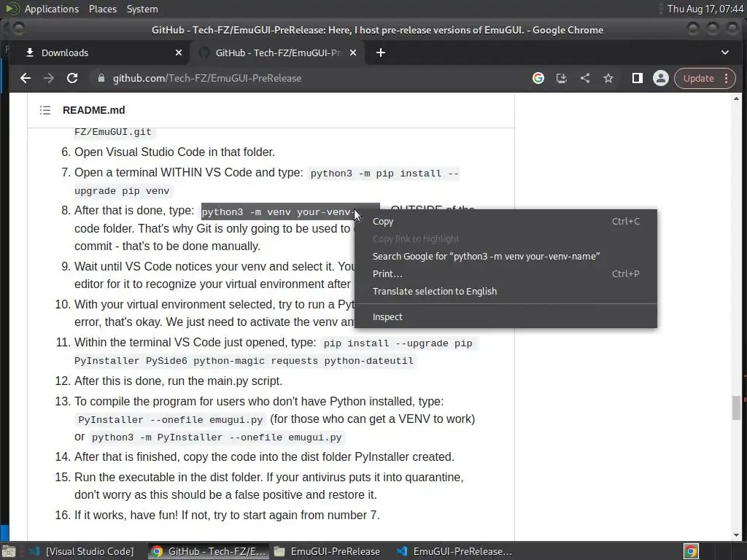Click step 6 Open Visual Studio Code text
This screenshot has height=560, width=747.
pos(174,152)
